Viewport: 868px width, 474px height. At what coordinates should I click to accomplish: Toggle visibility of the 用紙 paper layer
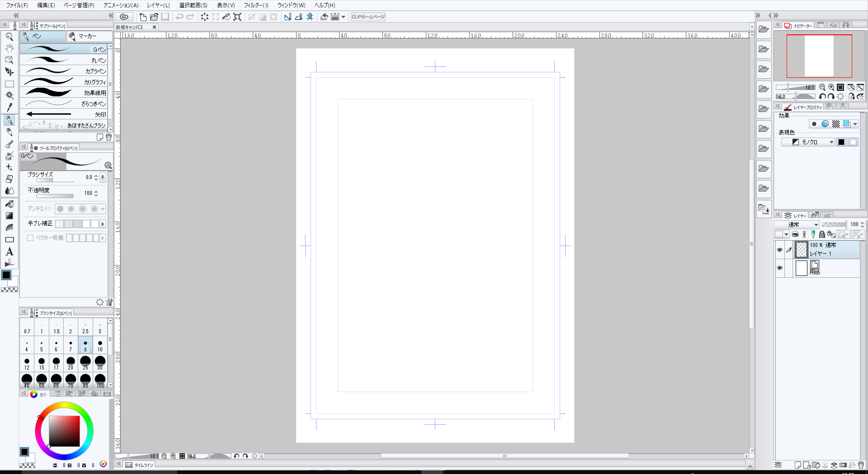pyautogui.click(x=779, y=268)
